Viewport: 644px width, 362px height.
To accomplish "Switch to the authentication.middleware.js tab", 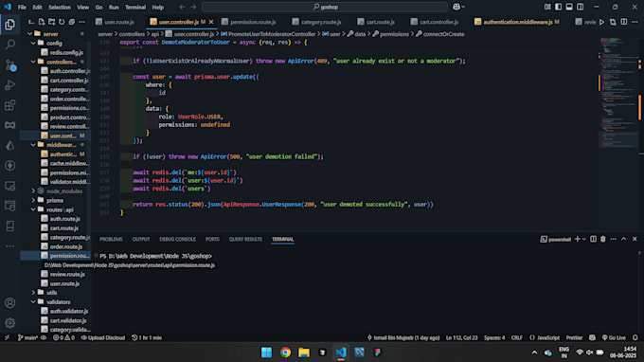I will pos(517,22).
